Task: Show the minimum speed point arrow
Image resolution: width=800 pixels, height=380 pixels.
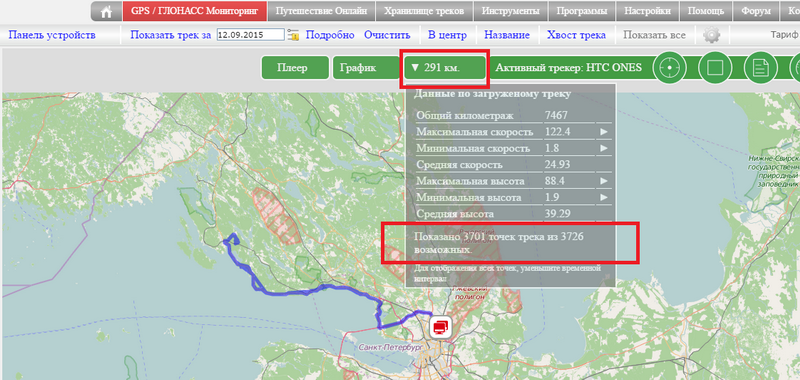Action: (604, 148)
